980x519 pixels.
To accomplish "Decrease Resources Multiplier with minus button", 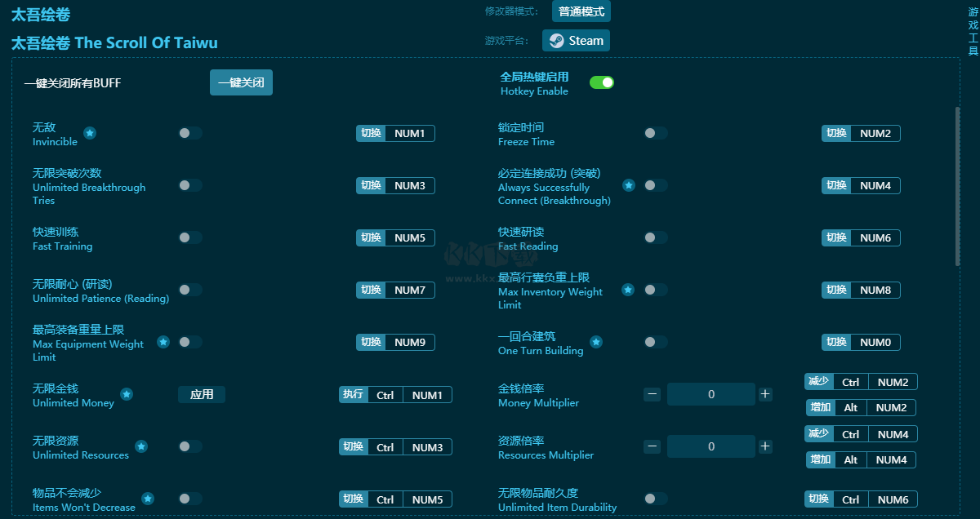I will tap(652, 446).
